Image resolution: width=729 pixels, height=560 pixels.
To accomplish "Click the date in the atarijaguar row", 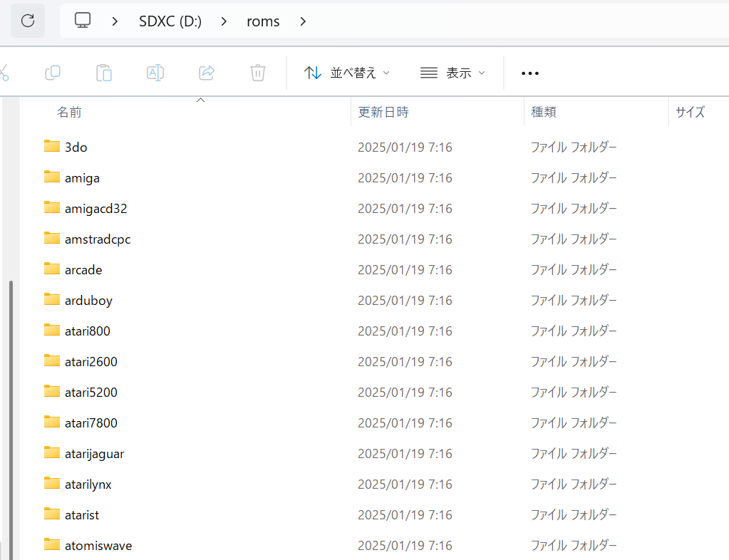I will click(405, 454).
